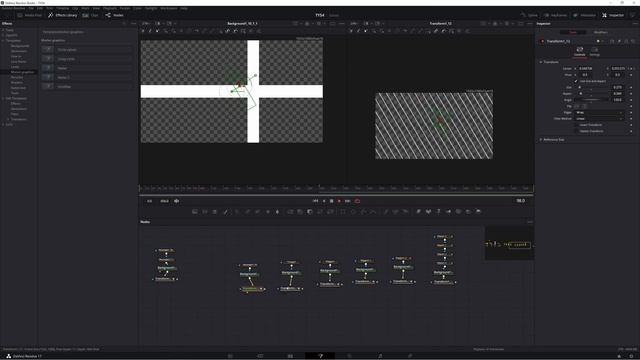Toggle the Nodes panel button
Image resolution: width=640 pixels, height=360 pixels.
click(114, 15)
